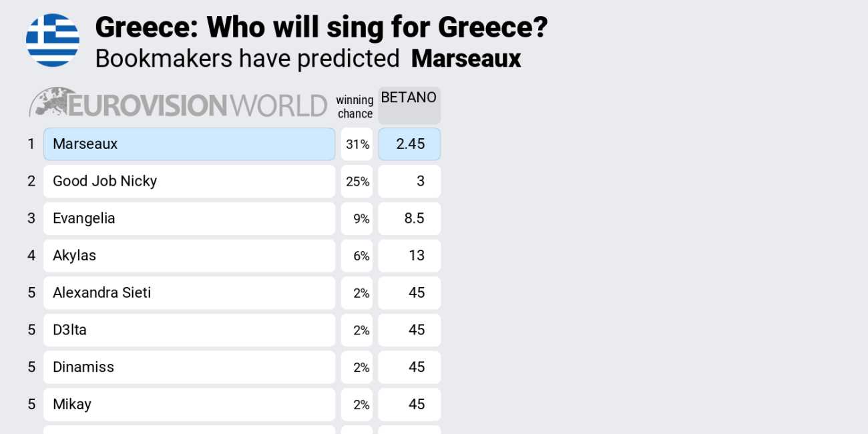Click the D3lta entry row
The width and height of the screenshot is (868, 434).
pyautogui.click(x=189, y=330)
